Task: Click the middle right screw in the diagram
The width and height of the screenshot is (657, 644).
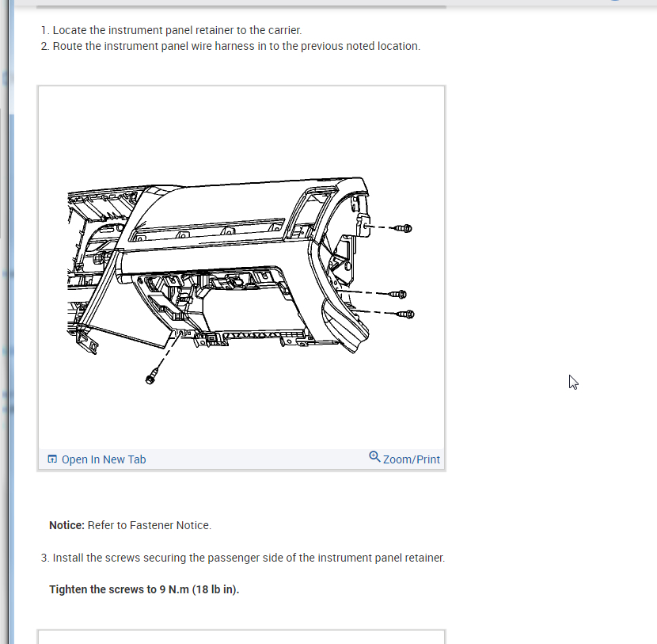Action: tap(398, 295)
